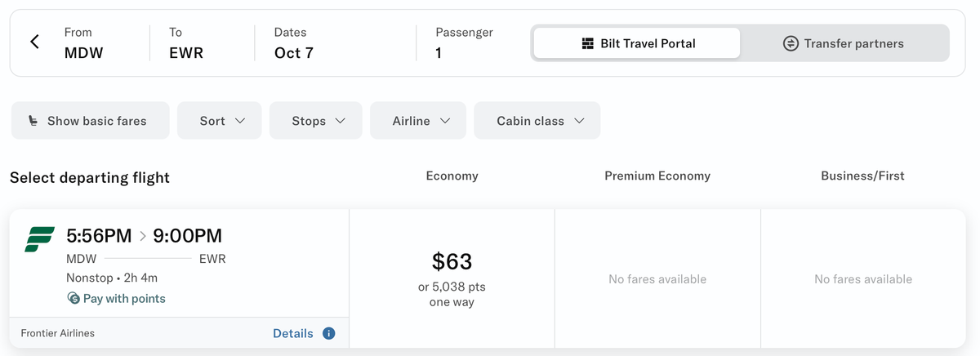Open the Airline filter dropdown
Viewport: 980px width, 356px height.
tap(418, 121)
